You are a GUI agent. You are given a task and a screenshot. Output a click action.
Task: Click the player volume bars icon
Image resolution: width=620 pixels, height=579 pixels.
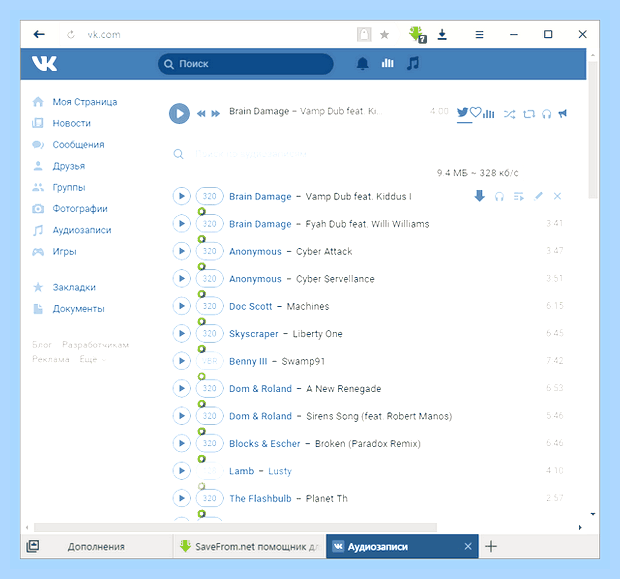click(489, 114)
